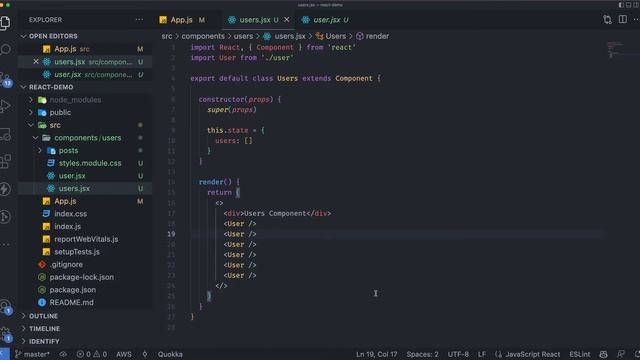The image size is (640, 360).
Task: Click the AWS status bar item
Action: [x=124, y=354]
